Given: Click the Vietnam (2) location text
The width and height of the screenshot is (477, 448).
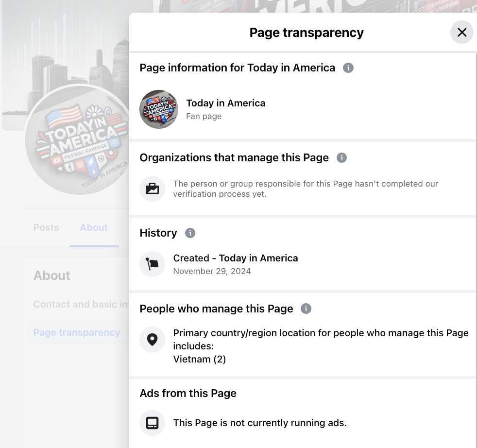Looking at the screenshot, I should pos(200,359).
